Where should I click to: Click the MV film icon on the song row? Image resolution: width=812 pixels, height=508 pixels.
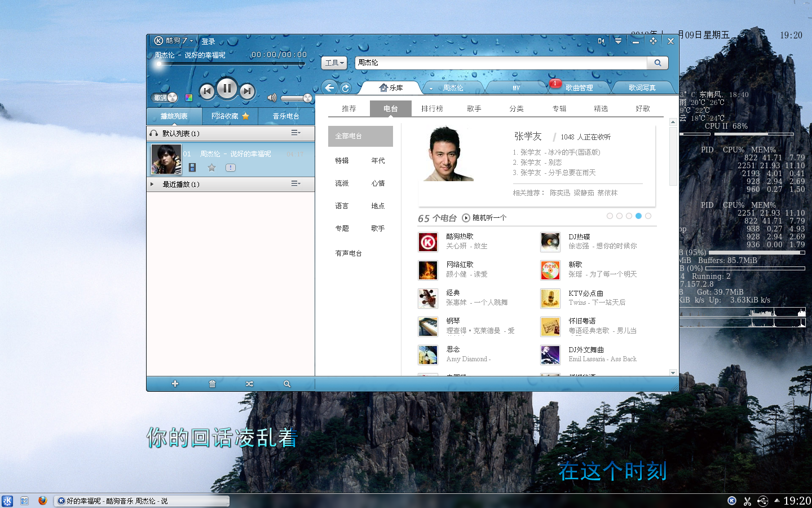point(192,168)
